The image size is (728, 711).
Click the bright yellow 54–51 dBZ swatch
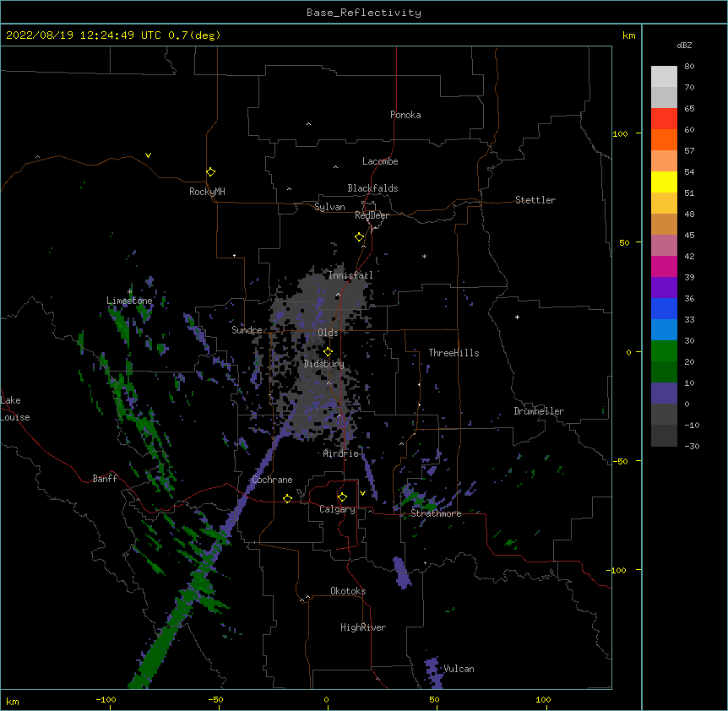pyautogui.click(x=664, y=182)
